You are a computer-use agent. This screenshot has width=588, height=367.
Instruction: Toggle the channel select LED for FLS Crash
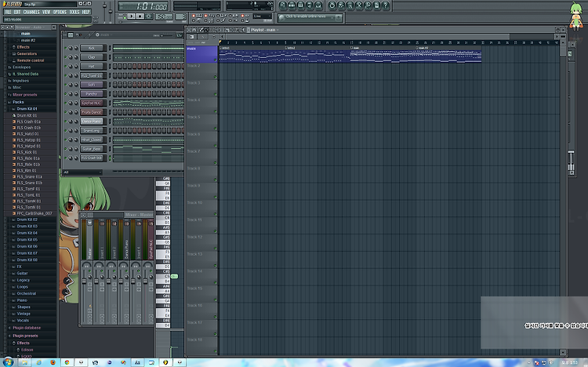(110, 158)
